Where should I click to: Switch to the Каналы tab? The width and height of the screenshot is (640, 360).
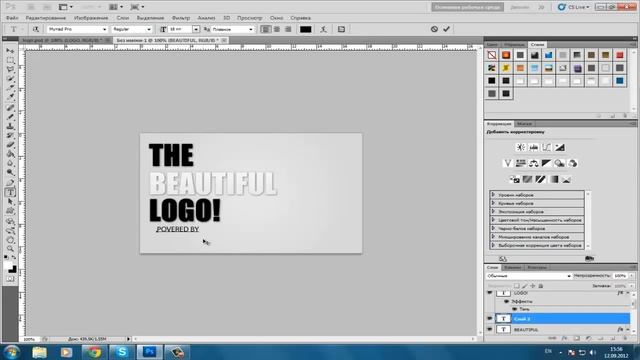pos(512,268)
